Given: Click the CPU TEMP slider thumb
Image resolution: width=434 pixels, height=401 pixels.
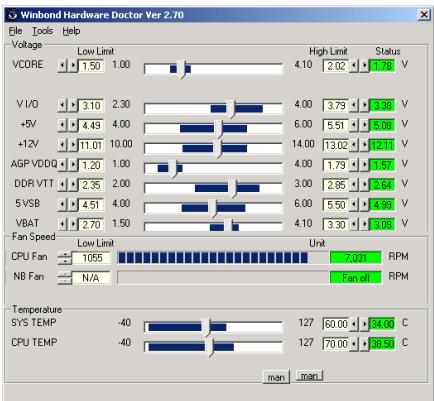Looking at the screenshot, I should point(209,347).
